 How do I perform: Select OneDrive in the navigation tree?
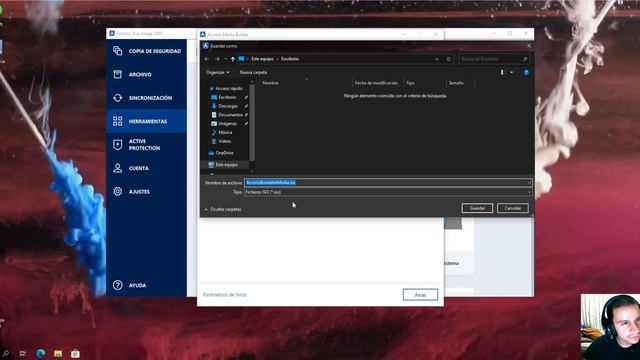pos(224,153)
